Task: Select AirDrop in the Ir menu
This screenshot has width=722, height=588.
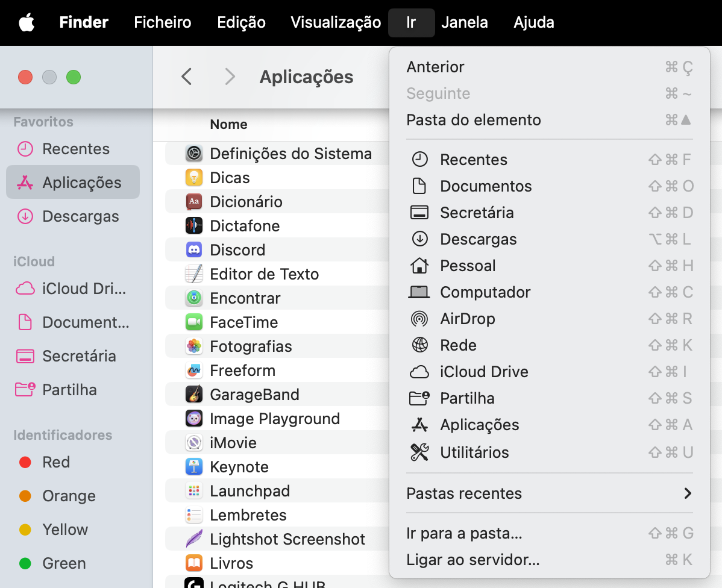Action: (467, 318)
